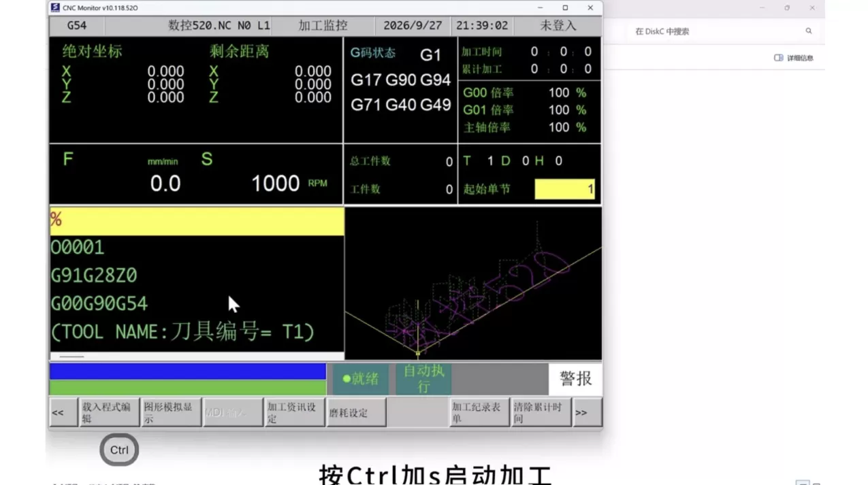Minimize the CNC Monitor window
This screenshot has width=868, height=485.
pyautogui.click(x=541, y=7)
